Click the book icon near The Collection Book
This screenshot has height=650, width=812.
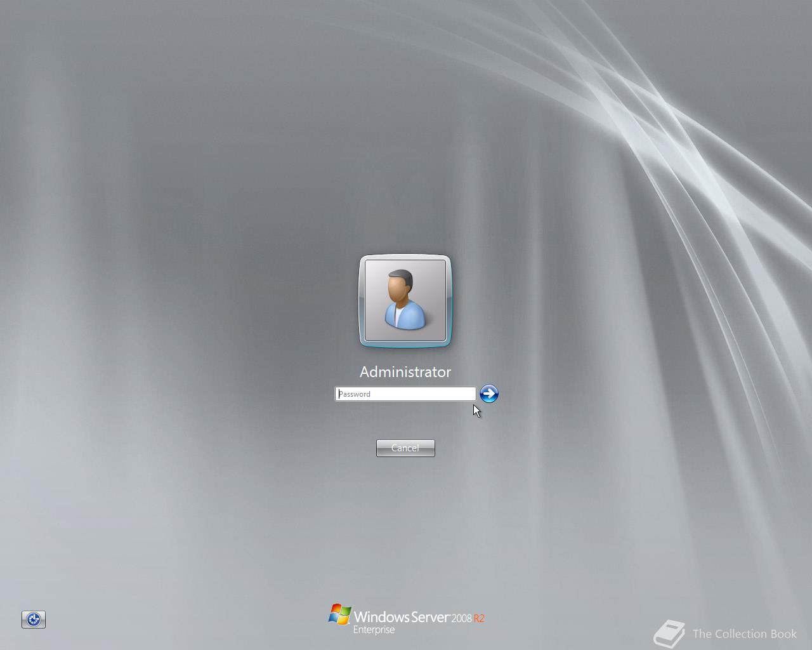pos(669,632)
